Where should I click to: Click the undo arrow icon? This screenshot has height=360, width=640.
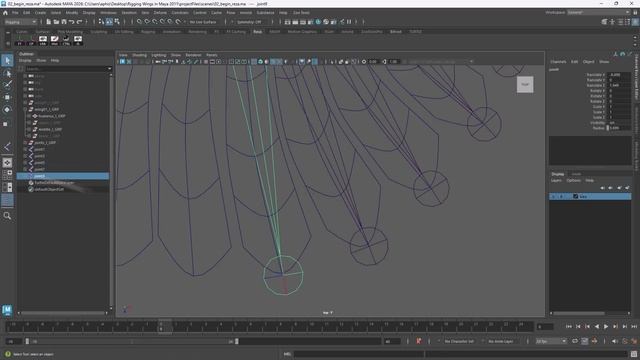coord(72,22)
